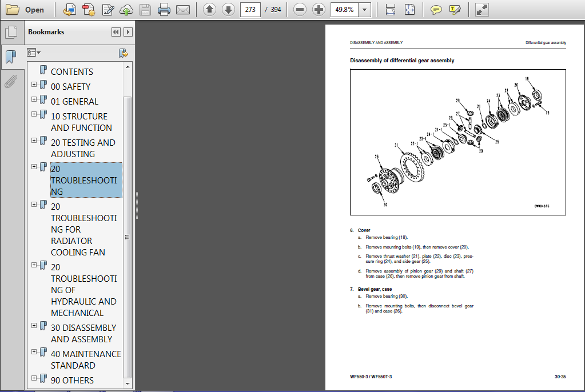
Task: Click the 'Bookmarks' panel title
Action: pyautogui.click(x=46, y=32)
